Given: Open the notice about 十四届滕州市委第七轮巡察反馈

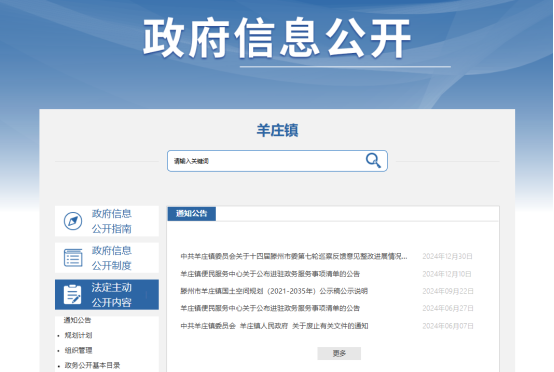Looking at the screenshot, I should pyautogui.click(x=294, y=256).
